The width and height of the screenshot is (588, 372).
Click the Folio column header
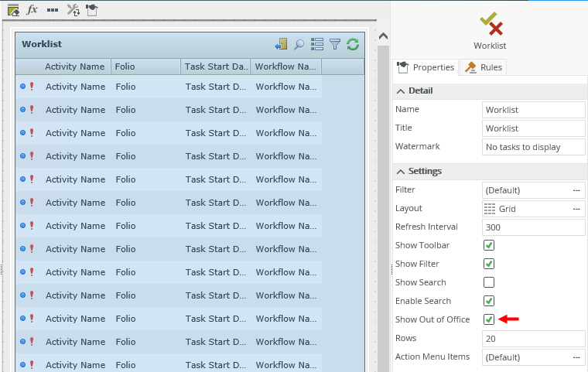click(x=145, y=67)
